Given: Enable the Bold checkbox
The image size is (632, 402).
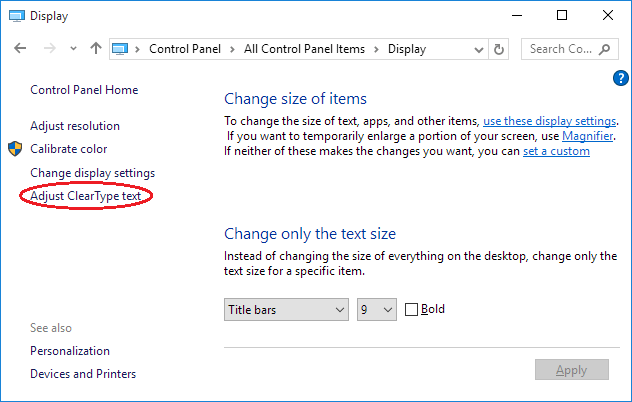Looking at the screenshot, I should (x=411, y=310).
